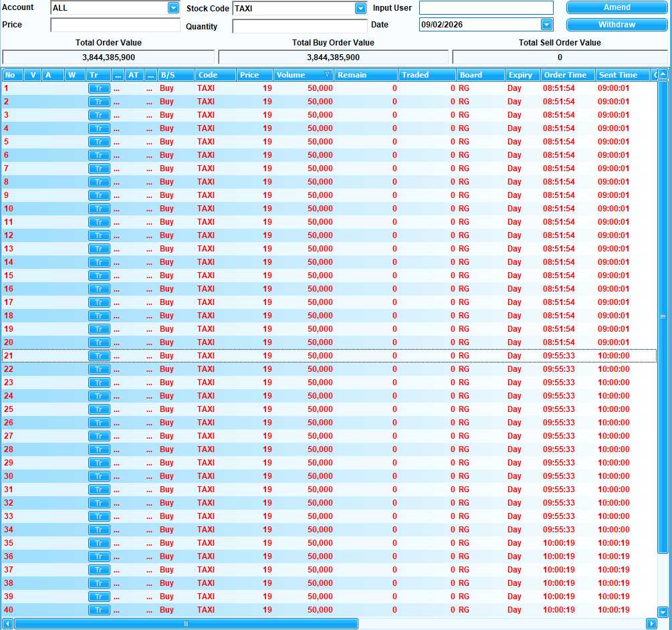Click the horizontal scrollbar right arrow
Viewport: 672px width, 630px height.
pyautogui.click(x=651, y=623)
